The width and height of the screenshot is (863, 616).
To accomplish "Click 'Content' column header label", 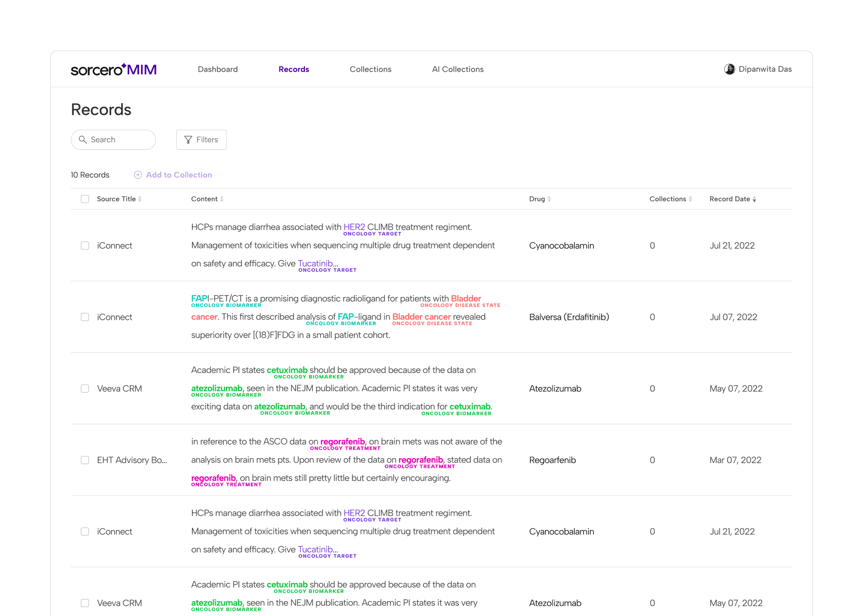I will [204, 199].
